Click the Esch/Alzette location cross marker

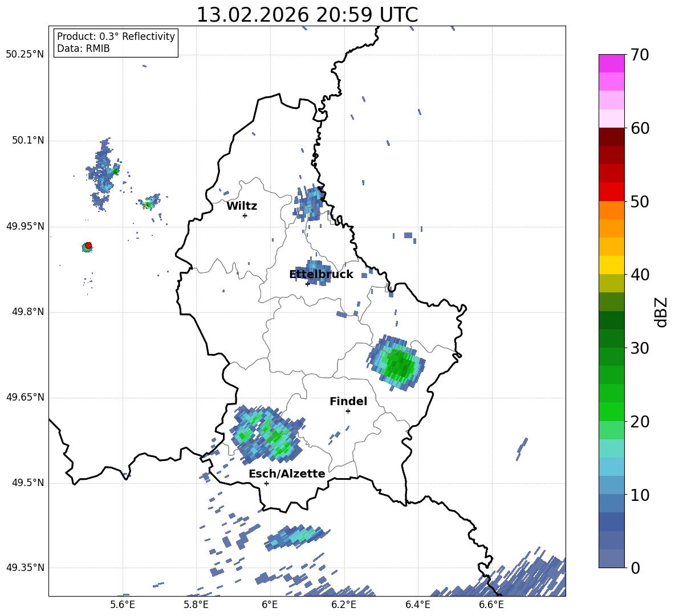[266, 483]
